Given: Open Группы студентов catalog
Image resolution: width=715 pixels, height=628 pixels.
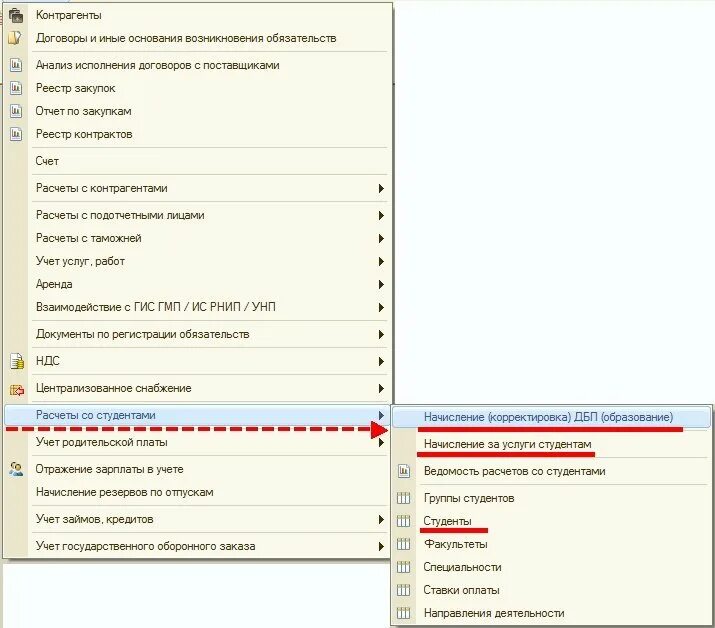Looking at the screenshot, I should pyautogui.click(x=552, y=498).
